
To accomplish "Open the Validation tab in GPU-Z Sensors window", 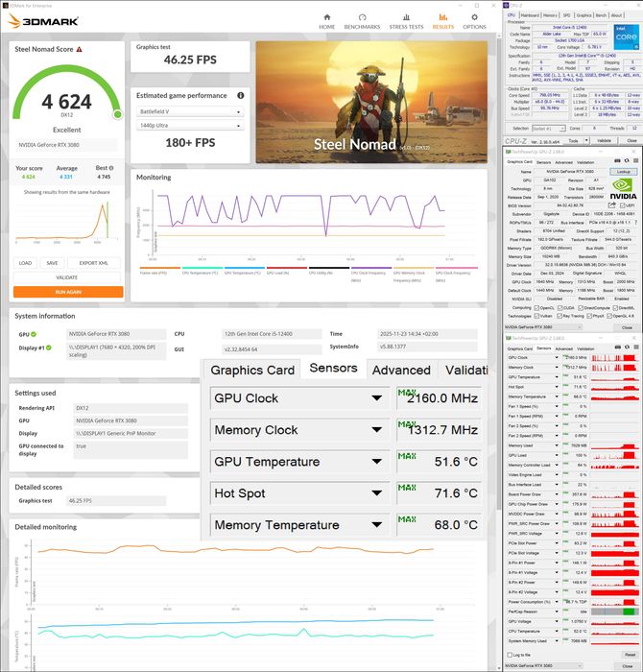I will click(585, 348).
